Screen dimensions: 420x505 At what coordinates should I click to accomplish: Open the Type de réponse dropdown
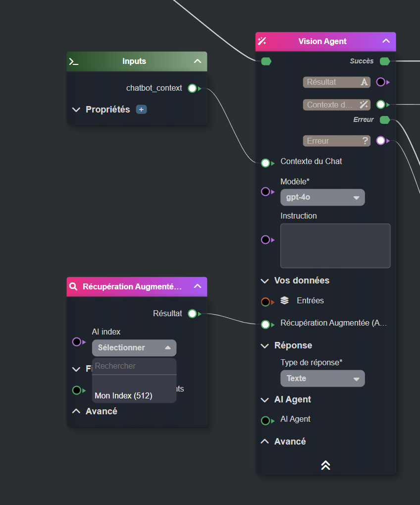pyautogui.click(x=322, y=378)
